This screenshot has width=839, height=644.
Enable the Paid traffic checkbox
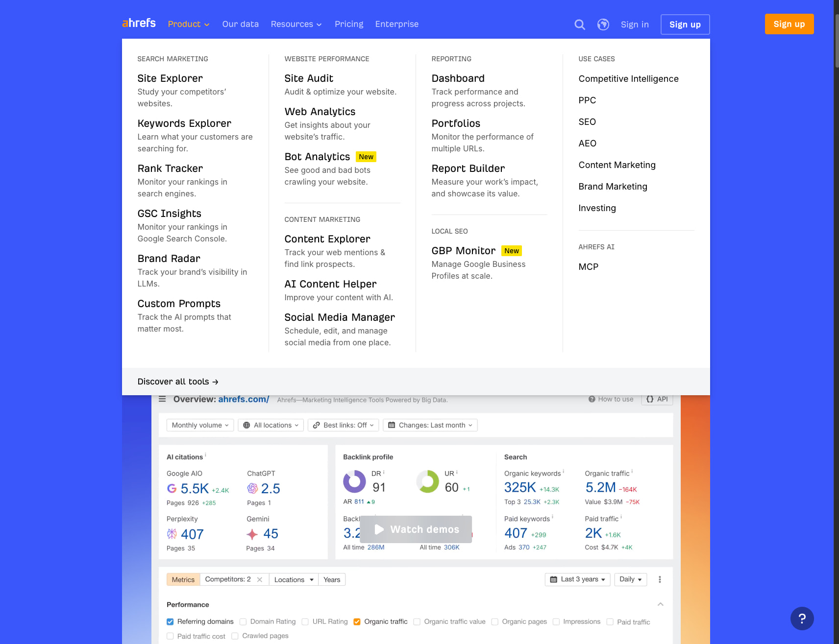(x=610, y=622)
